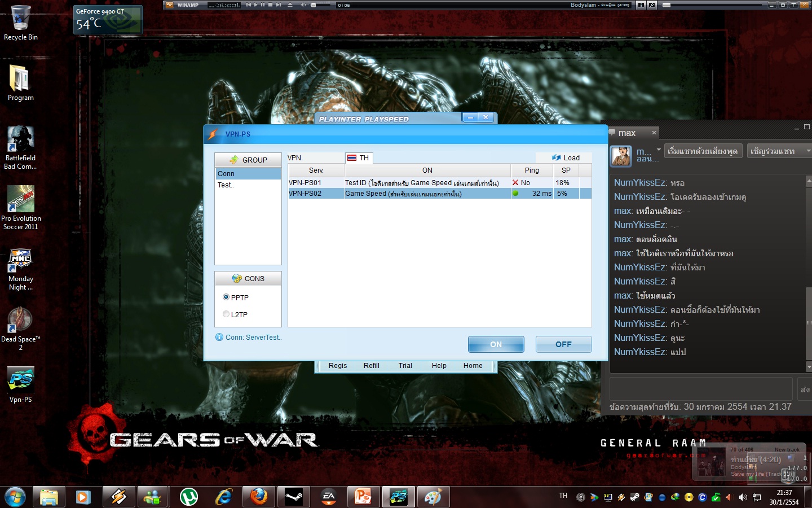
Task: Click the volume speaker tray icon
Action: pyautogui.click(x=743, y=497)
